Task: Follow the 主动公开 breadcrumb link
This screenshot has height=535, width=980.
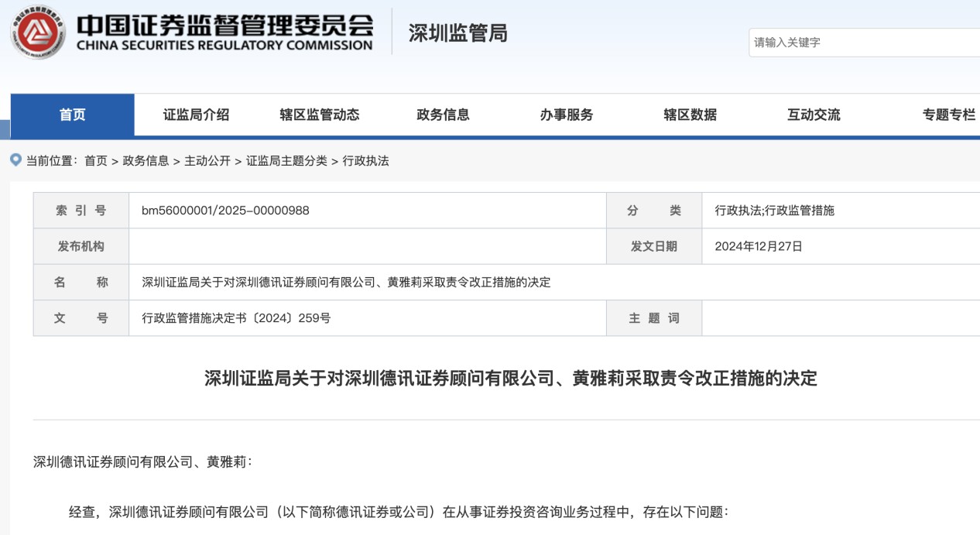Action: (207, 161)
